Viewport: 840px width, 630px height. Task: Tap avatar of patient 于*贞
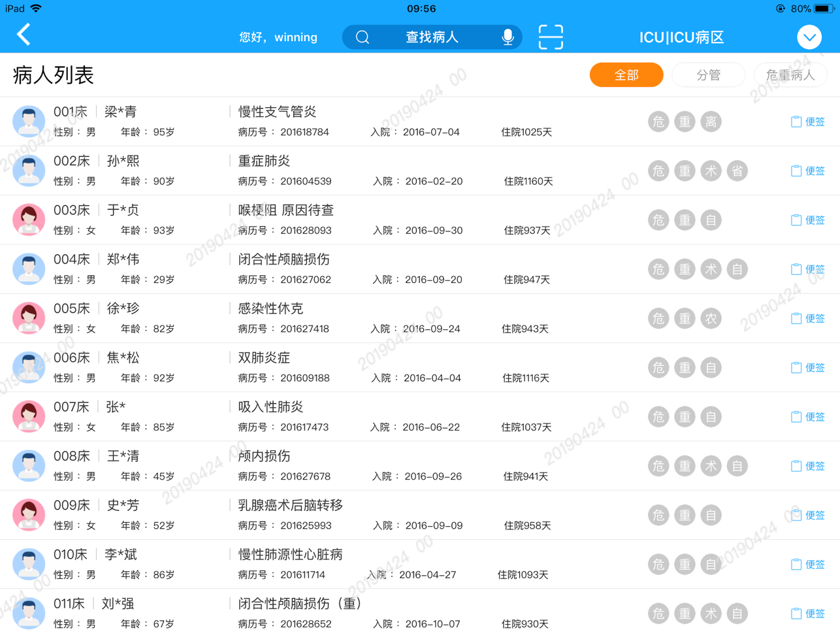[x=29, y=220]
